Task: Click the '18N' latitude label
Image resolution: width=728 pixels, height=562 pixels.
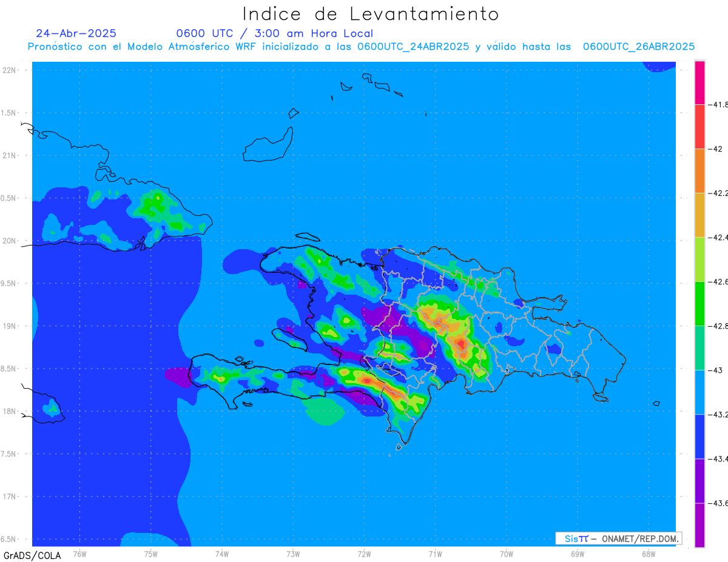Action: (10, 412)
